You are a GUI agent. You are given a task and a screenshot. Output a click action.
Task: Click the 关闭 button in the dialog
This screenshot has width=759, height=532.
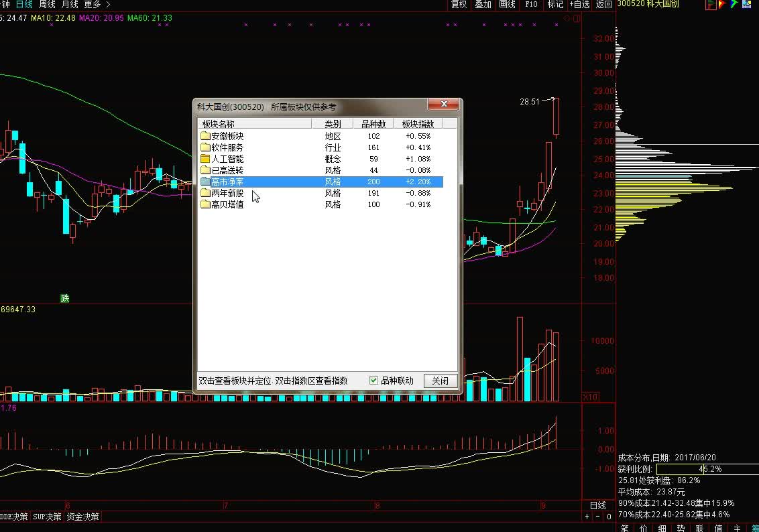click(x=440, y=381)
